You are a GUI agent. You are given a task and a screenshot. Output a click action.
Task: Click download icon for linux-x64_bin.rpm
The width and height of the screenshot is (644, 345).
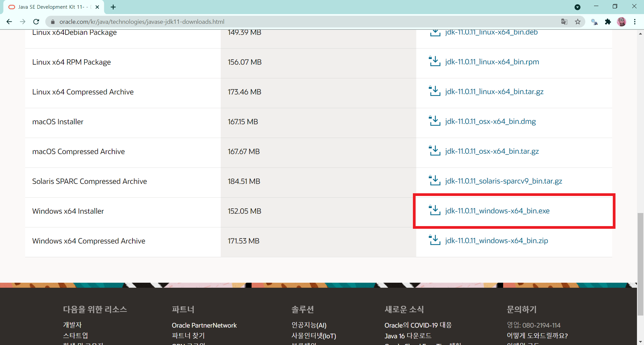click(x=435, y=61)
